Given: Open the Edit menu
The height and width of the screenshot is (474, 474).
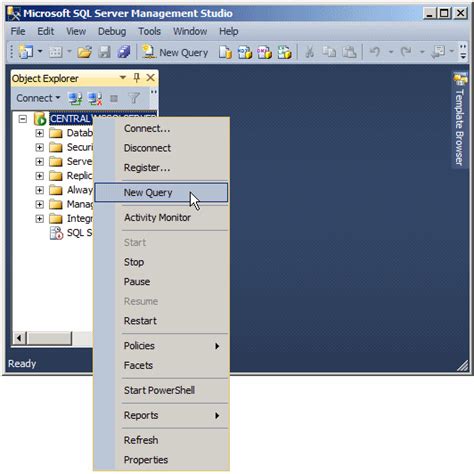Looking at the screenshot, I should tap(45, 31).
